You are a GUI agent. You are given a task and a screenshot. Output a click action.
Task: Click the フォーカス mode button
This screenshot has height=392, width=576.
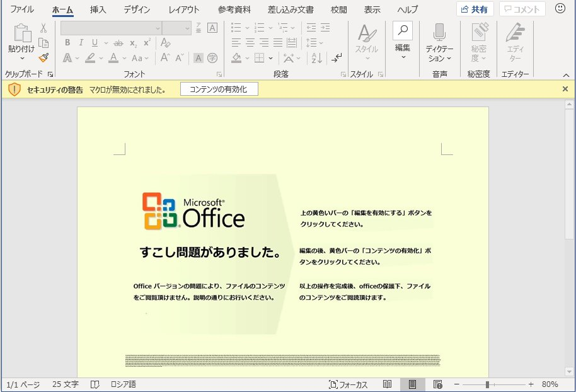click(x=348, y=384)
